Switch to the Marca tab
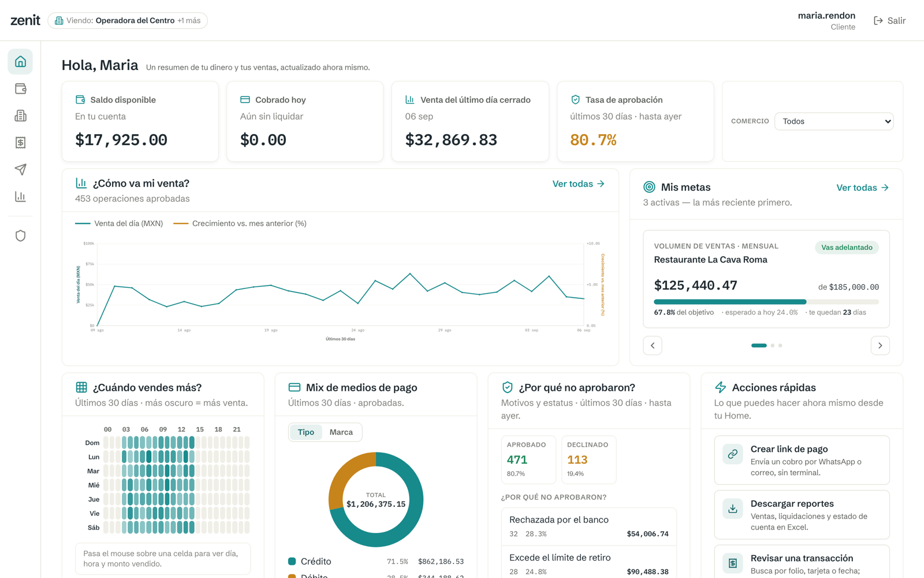Screen dimensions: 924x578 341,432
